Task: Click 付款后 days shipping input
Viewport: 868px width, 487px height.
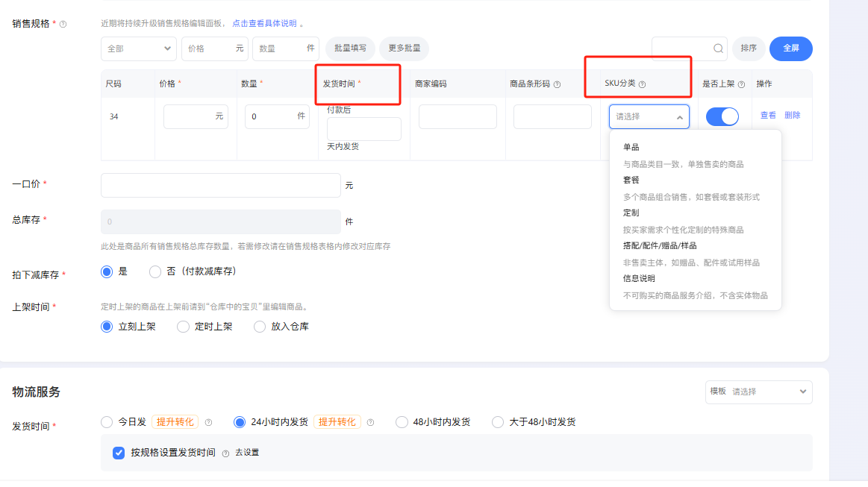Action: pos(364,129)
